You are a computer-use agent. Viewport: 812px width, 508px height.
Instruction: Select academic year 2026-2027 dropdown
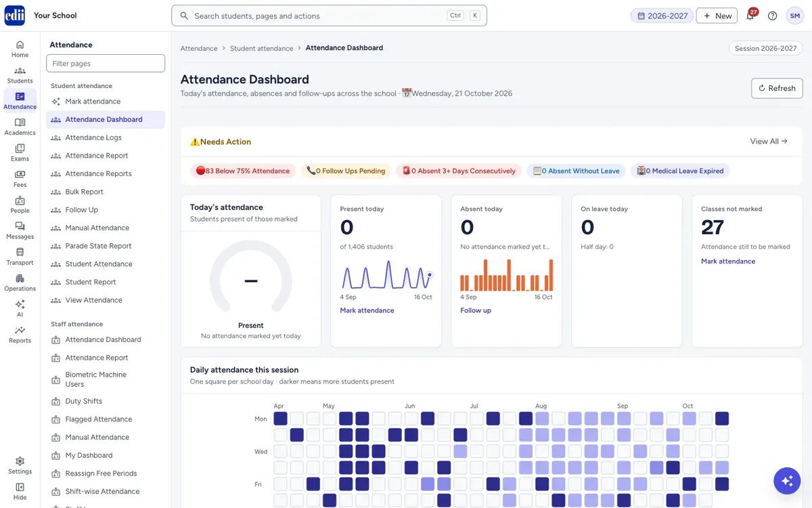pyautogui.click(x=662, y=16)
